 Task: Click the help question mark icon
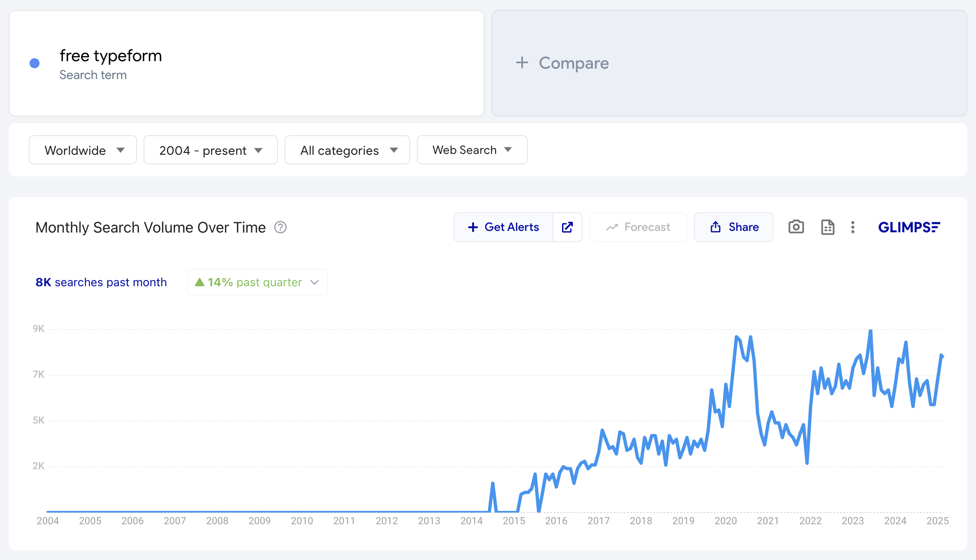coord(280,228)
